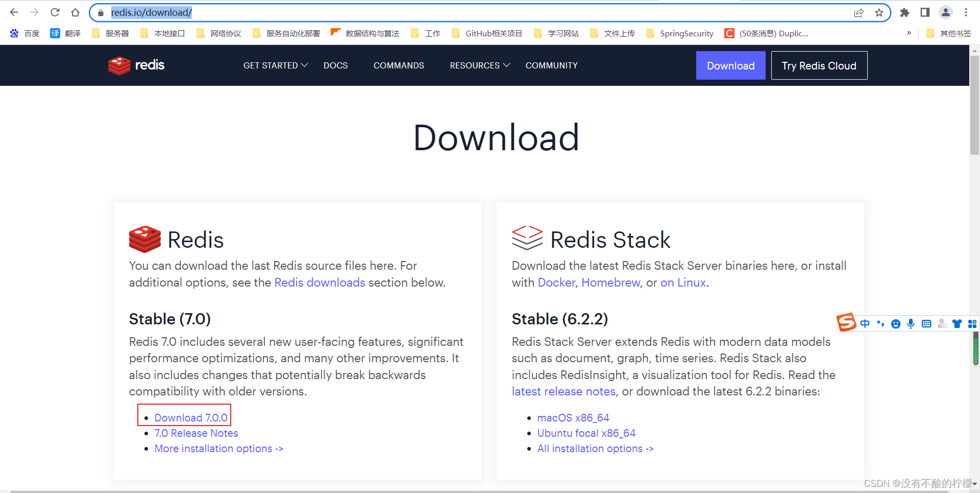980x493 pixels.
Task: Open the 网络协议 bookmarks folder
Action: [x=218, y=33]
